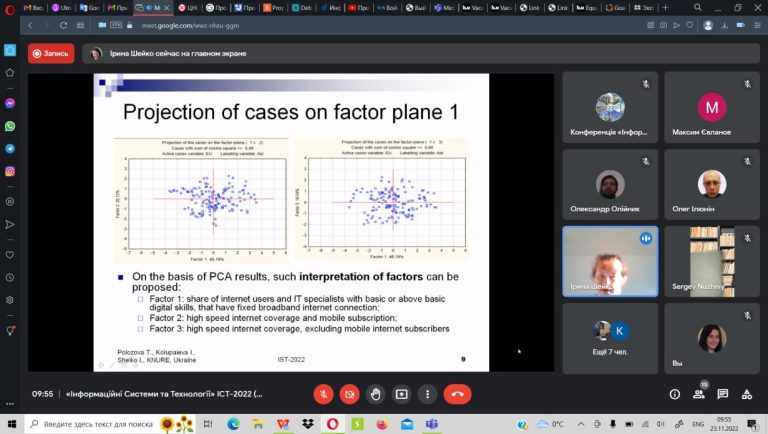Click the meeting title «Інформаційні Системи та Технології»
The image size is (768, 434).
point(164,394)
